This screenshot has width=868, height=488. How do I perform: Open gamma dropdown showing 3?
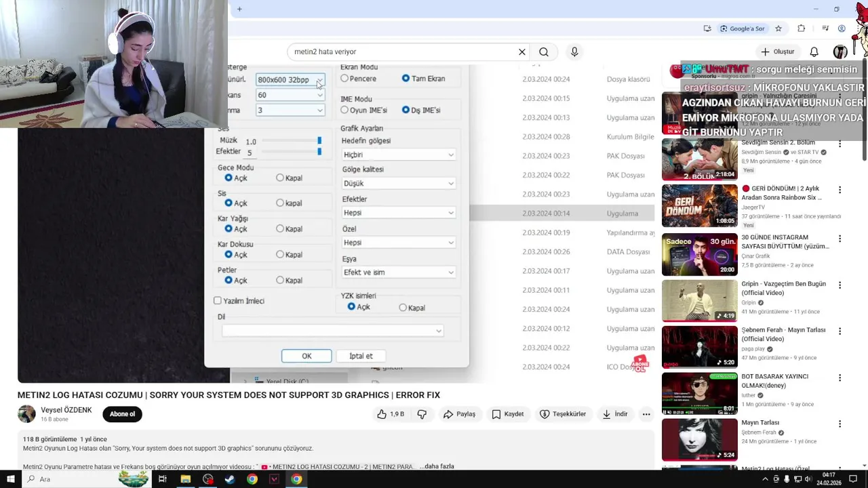[x=290, y=110]
